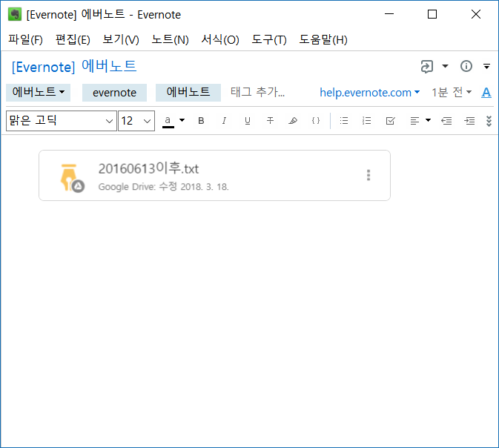Maximize the Evernote window
Image resolution: width=499 pixels, height=448 pixels.
click(x=432, y=14)
